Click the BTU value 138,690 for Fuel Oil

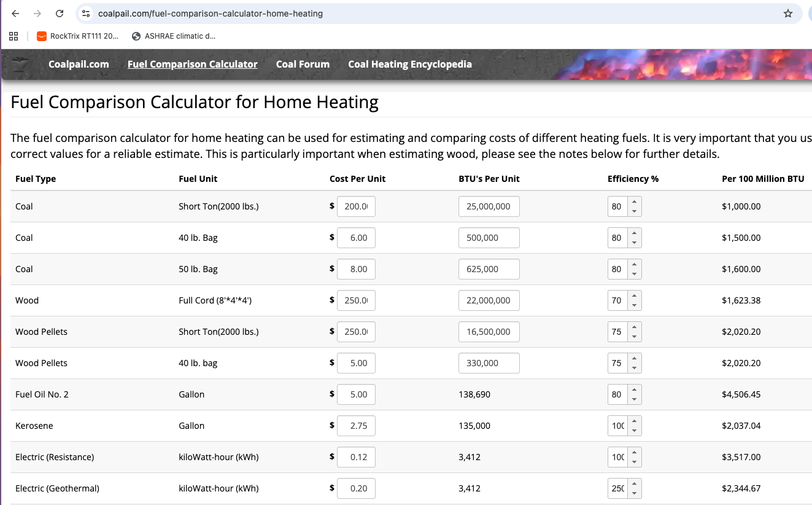474,394
